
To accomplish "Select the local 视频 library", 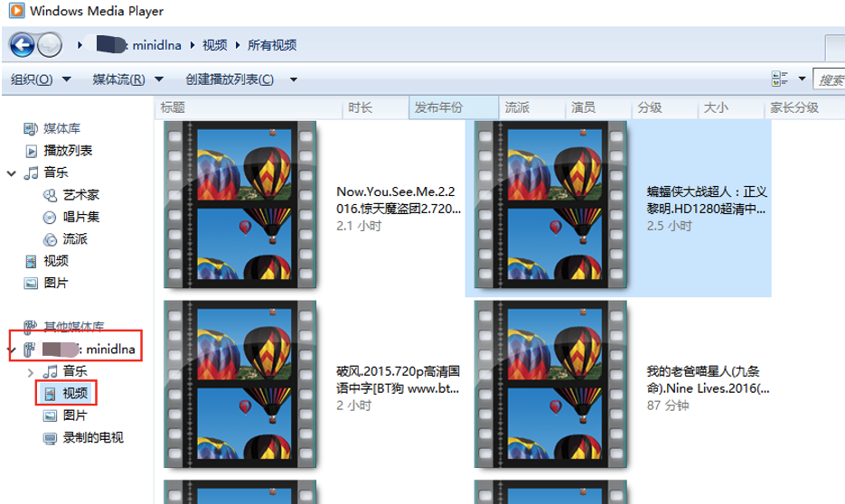I will 56,261.
